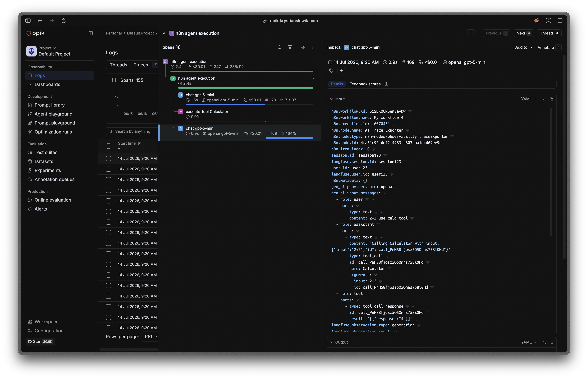Viewport: 588px width, 379px height.
Task: Collapse the Input section
Action: click(332, 99)
